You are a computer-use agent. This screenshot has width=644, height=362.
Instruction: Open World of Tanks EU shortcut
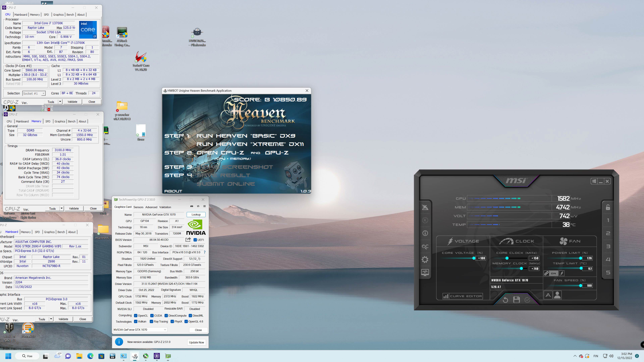[x=9, y=332]
